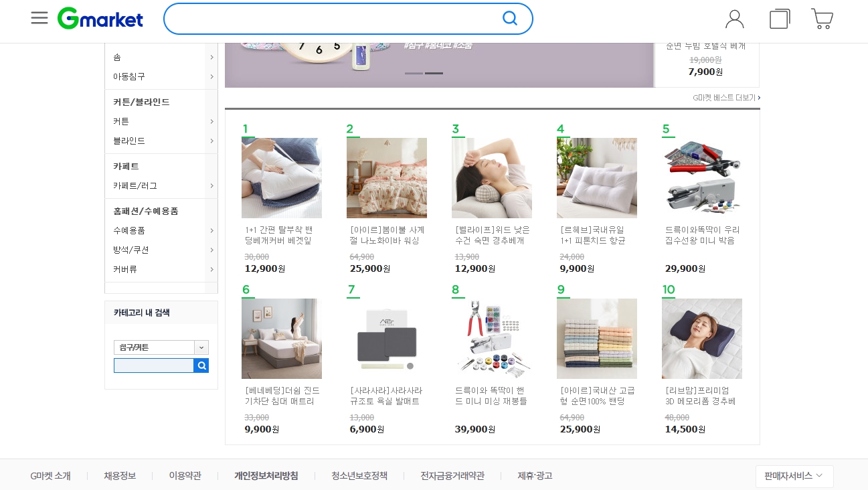Open the Gmarket hamburger menu

pyautogui.click(x=39, y=18)
